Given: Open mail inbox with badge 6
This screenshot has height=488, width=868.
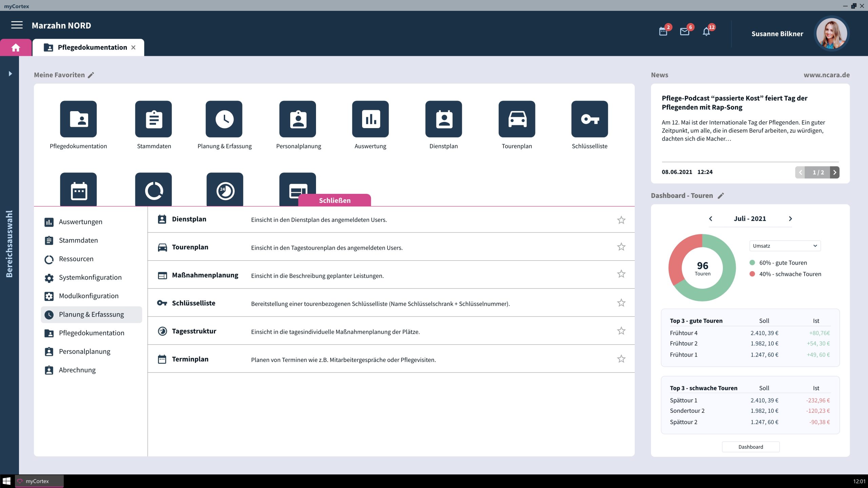Looking at the screenshot, I should click(685, 31).
